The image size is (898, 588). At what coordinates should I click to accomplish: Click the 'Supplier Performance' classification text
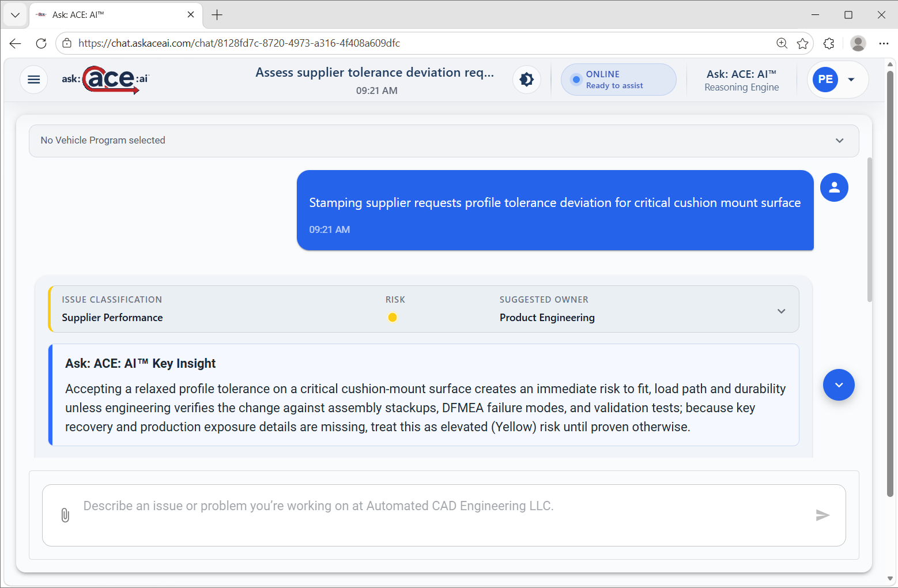[x=112, y=318]
